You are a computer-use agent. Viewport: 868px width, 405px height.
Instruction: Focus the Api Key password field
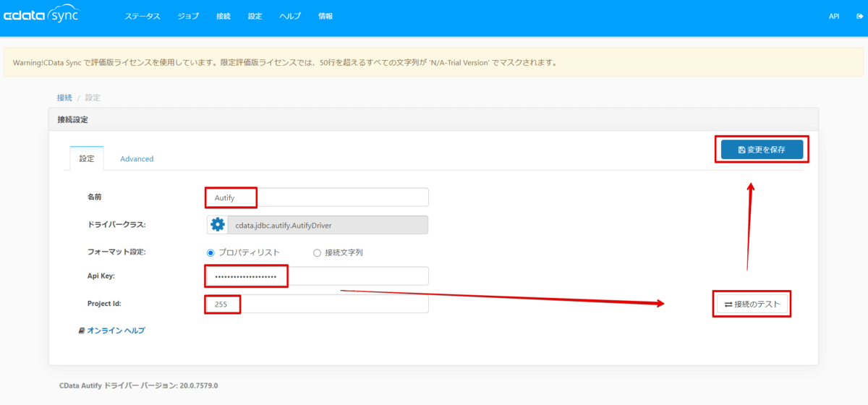pyautogui.click(x=318, y=276)
